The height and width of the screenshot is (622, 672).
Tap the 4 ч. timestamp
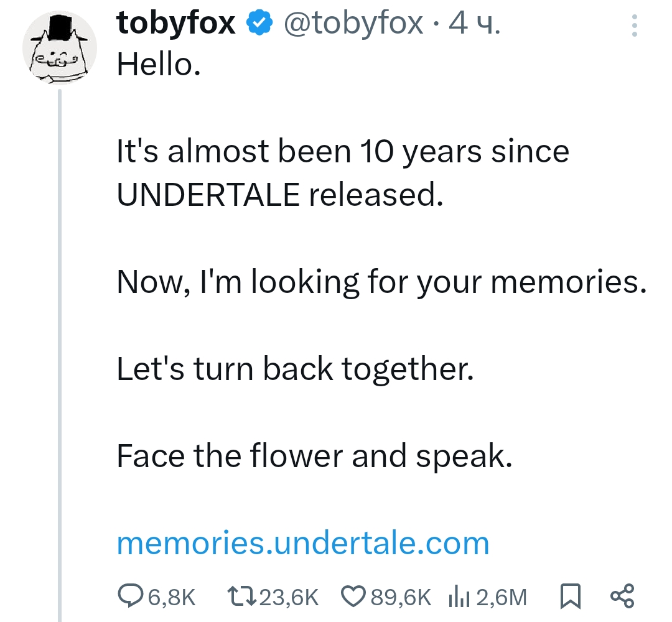tap(474, 24)
